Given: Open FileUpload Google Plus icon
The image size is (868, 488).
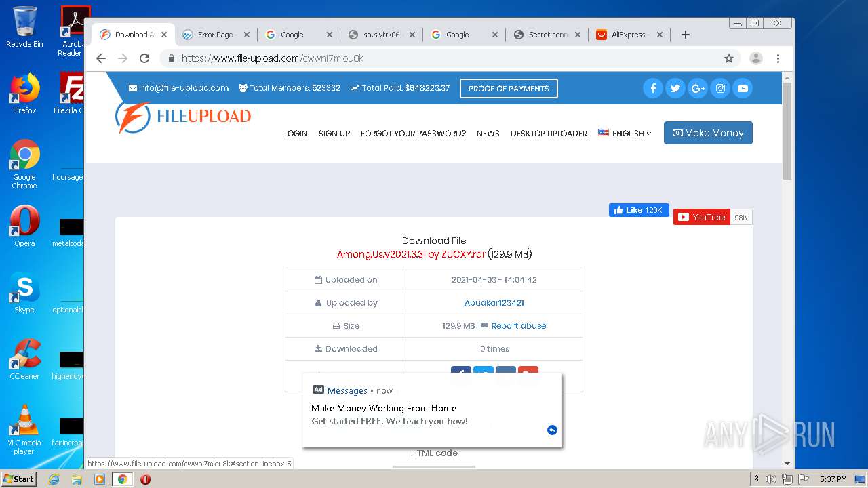Looking at the screenshot, I should coord(697,88).
